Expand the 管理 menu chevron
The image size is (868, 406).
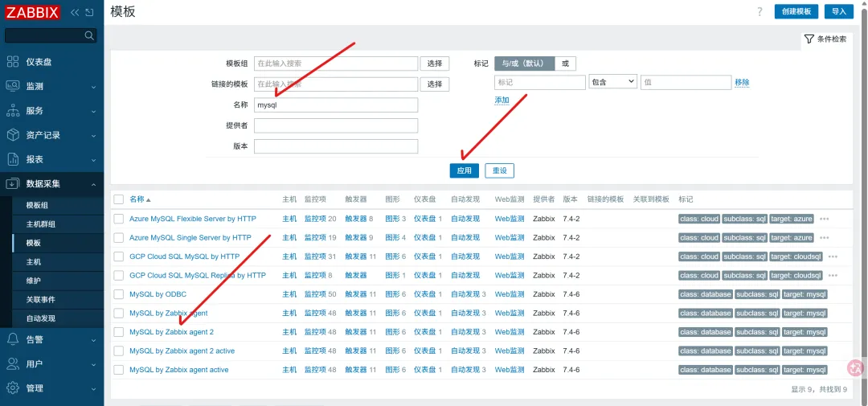coord(93,389)
